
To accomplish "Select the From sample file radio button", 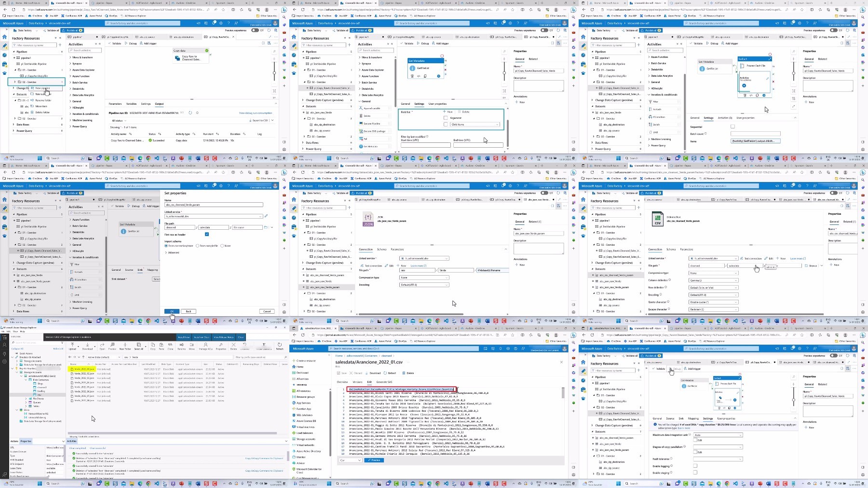I will (197, 246).
